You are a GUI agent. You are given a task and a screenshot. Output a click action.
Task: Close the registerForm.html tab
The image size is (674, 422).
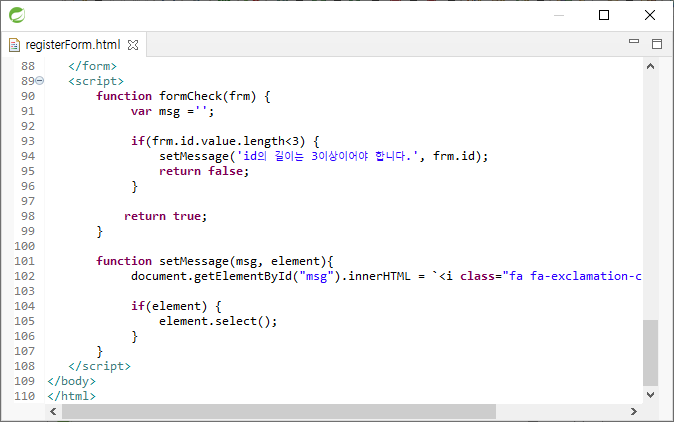click(x=133, y=45)
